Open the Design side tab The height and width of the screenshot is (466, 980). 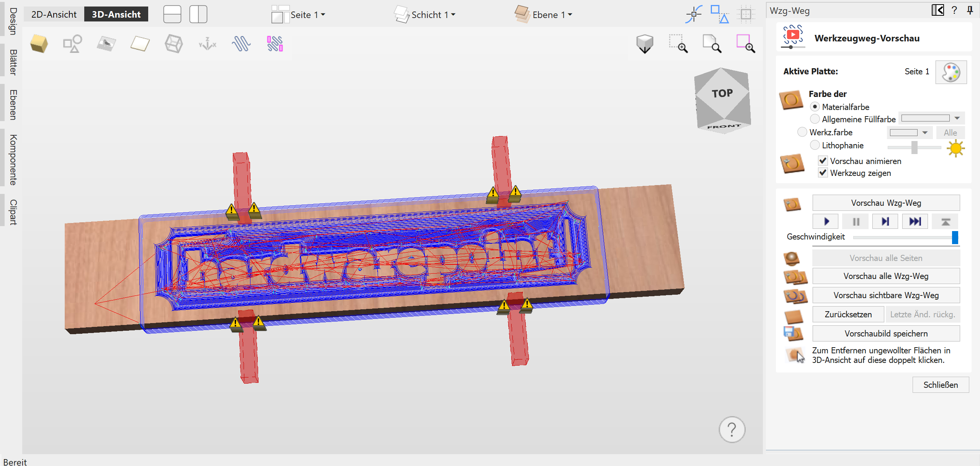click(x=13, y=21)
